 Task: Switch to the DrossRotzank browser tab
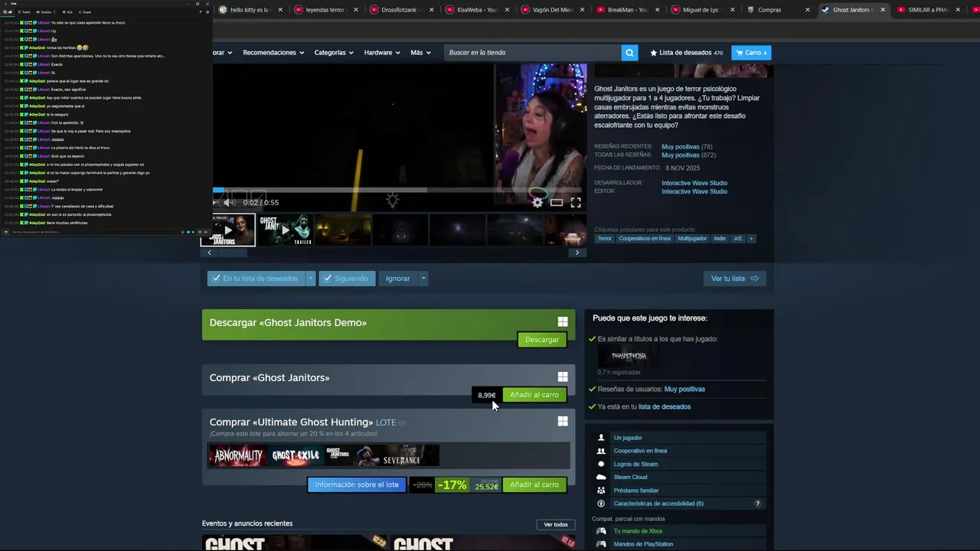point(401,10)
